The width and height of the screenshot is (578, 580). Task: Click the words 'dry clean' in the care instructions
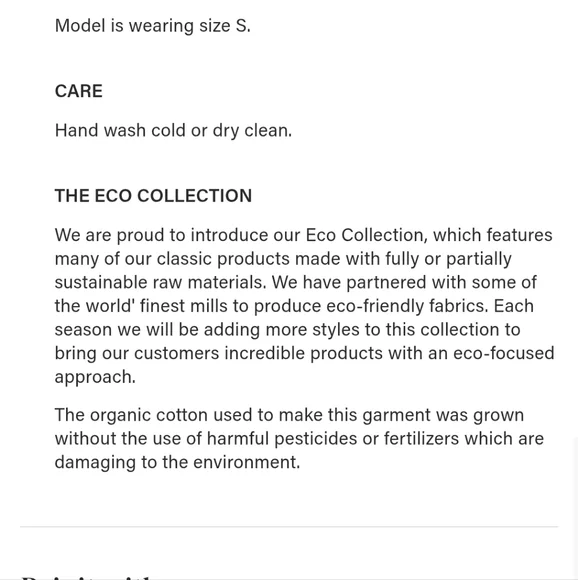pos(250,131)
